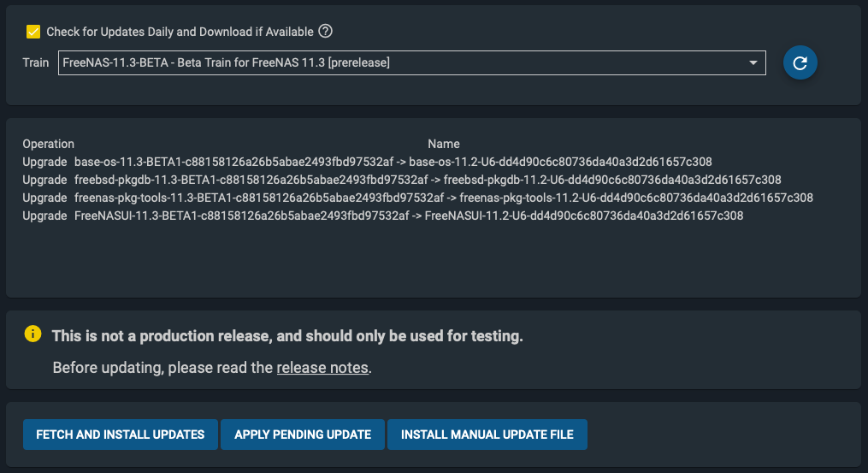Open the release notes link
The height and width of the screenshot is (473, 868).
pos(322,369)
